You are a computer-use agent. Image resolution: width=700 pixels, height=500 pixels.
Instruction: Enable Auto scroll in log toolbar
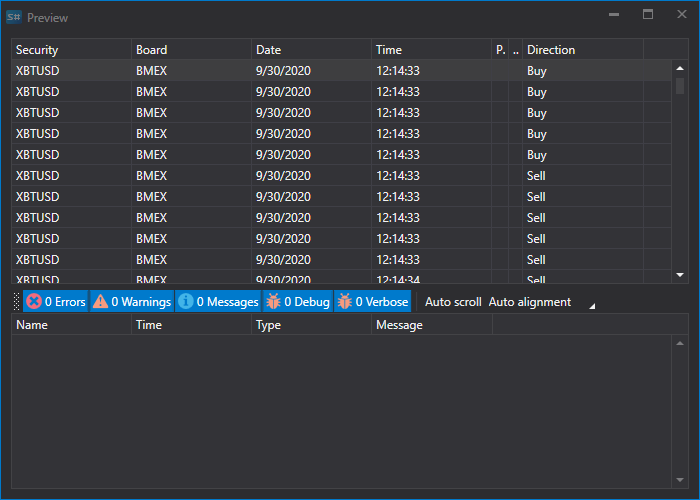(x=453, y=302)
